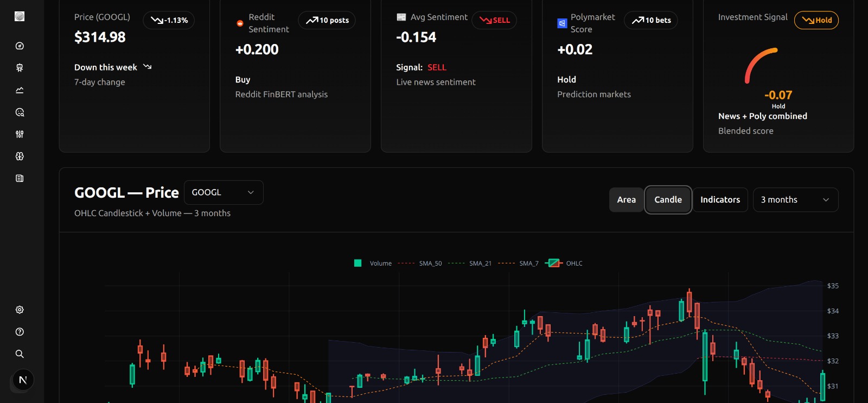Switch chart to Candle view

tap(668, 200)
